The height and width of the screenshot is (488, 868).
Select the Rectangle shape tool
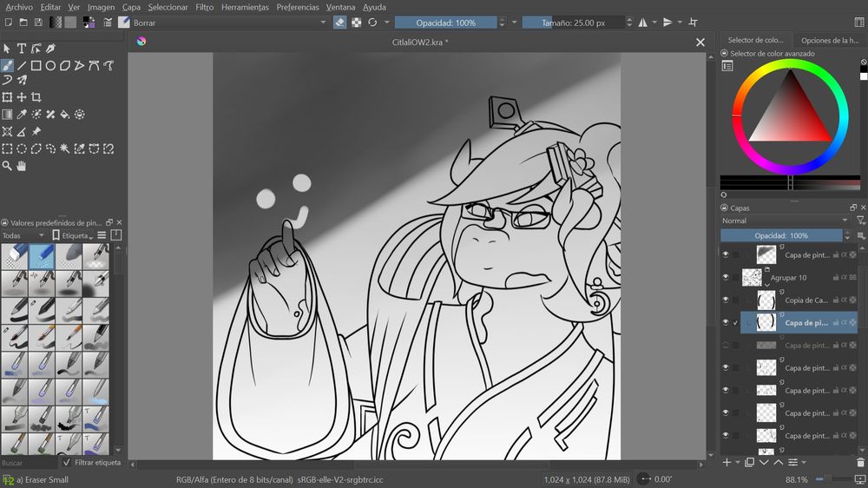(36, 66)
